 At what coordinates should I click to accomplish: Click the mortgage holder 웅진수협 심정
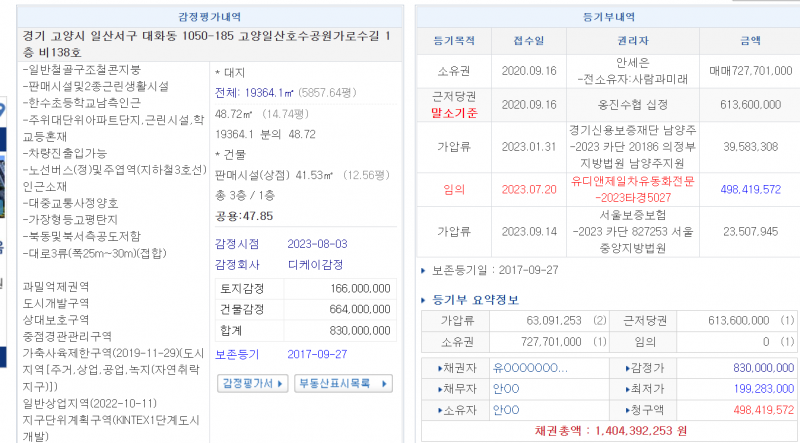(x=633, y=105)
